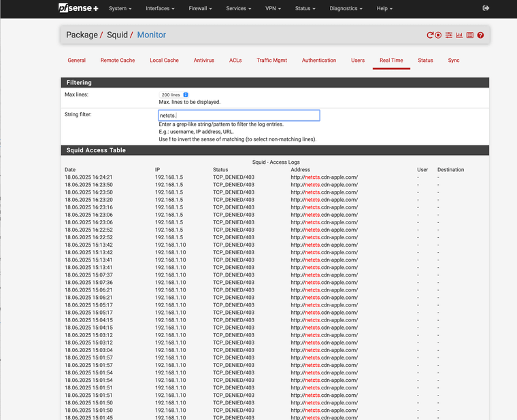Expand the VPN menu

pyautogui.click(x=273, y=9)
